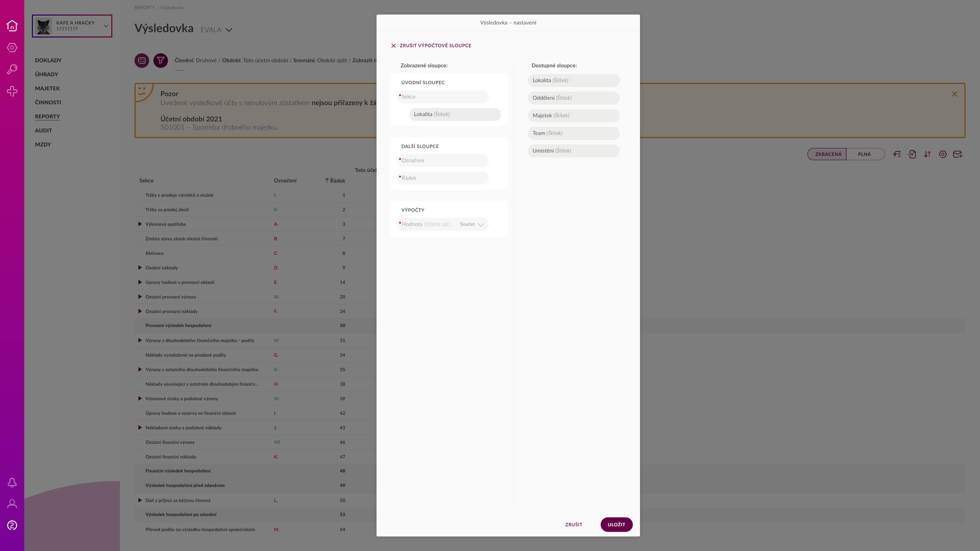Screen dimensions: 980x551
Task: Click the Řádek column chip in dialog
Action: point(443,178)
